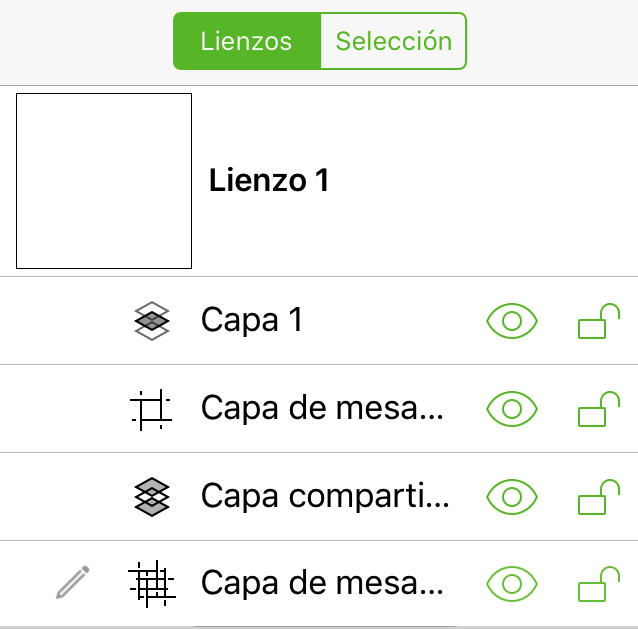Viewport: 638px width, 630px height.
Task: Lock the first Capa de mesa layer
Action: tap(599, 409)
